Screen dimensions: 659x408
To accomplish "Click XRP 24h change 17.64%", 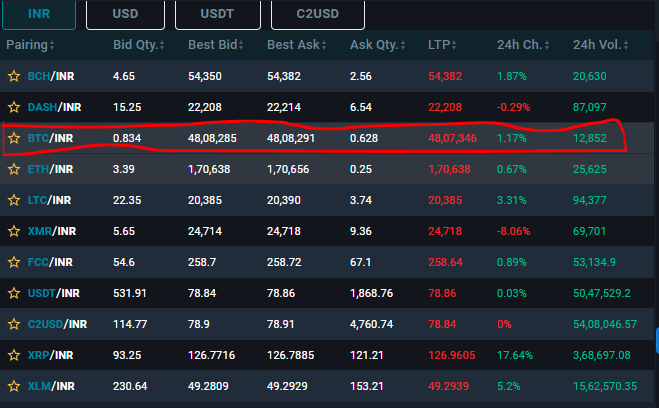I will point(515,355).
